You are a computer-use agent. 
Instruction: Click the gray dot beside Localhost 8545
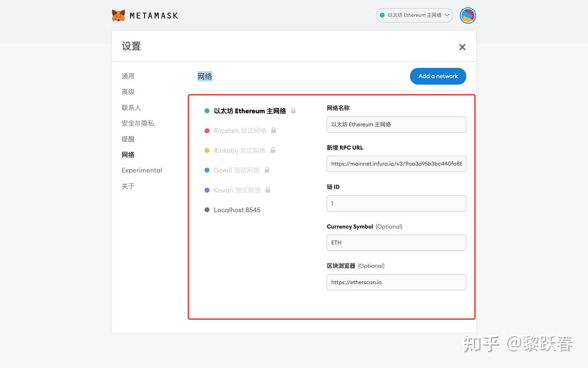click(x=207, y=209)
